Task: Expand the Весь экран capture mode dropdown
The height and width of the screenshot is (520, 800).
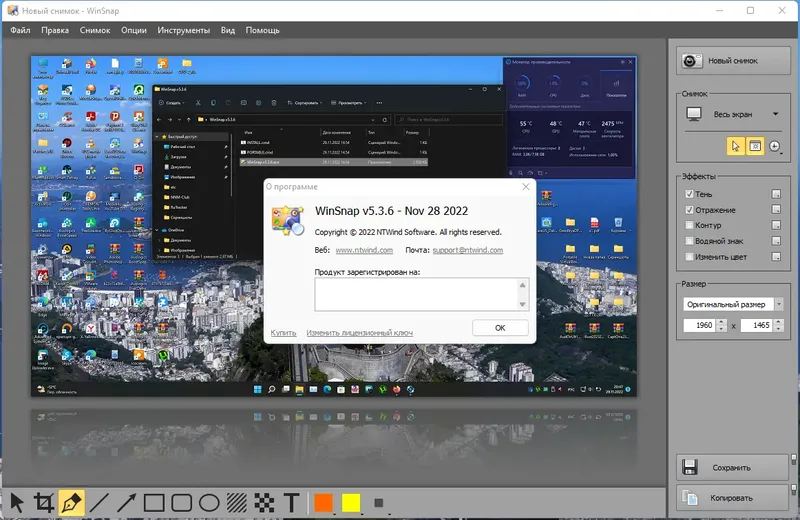Action: (x=776, y=114)
